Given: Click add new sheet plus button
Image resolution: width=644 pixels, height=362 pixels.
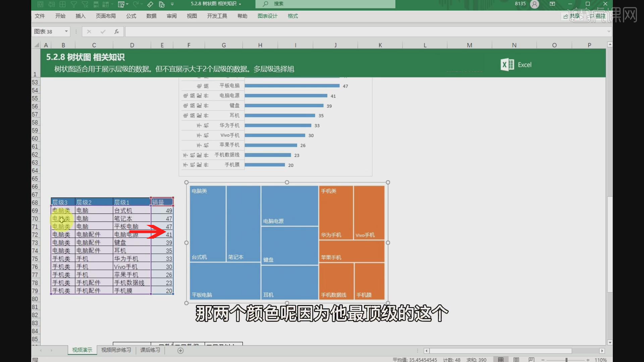Looking at the screenshot, I should pos(180,350).
